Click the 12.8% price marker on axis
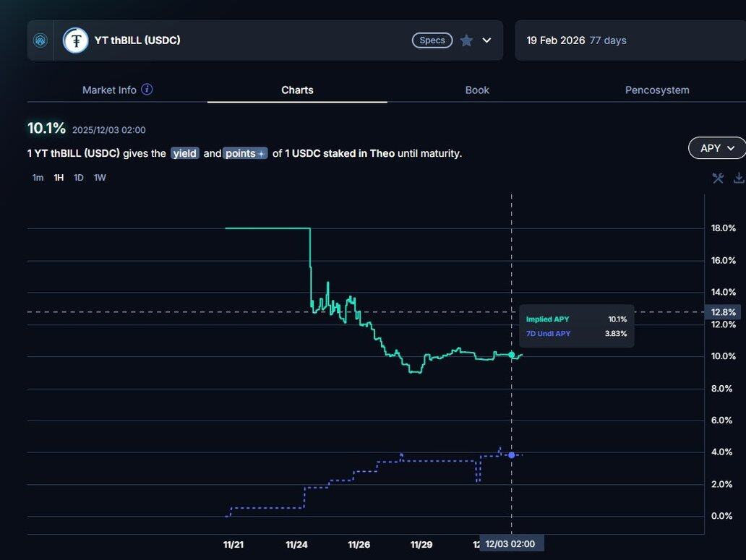Image resolution: width=746 pixels, height=560 pixels. tap(724, 312)
